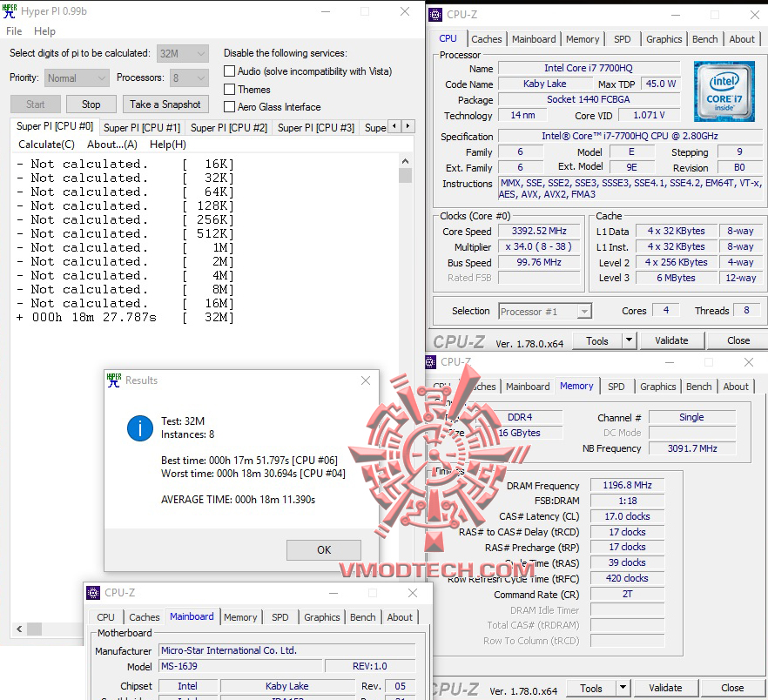Open Mainboard tab in top CPU-Z window

pos(534,39)
